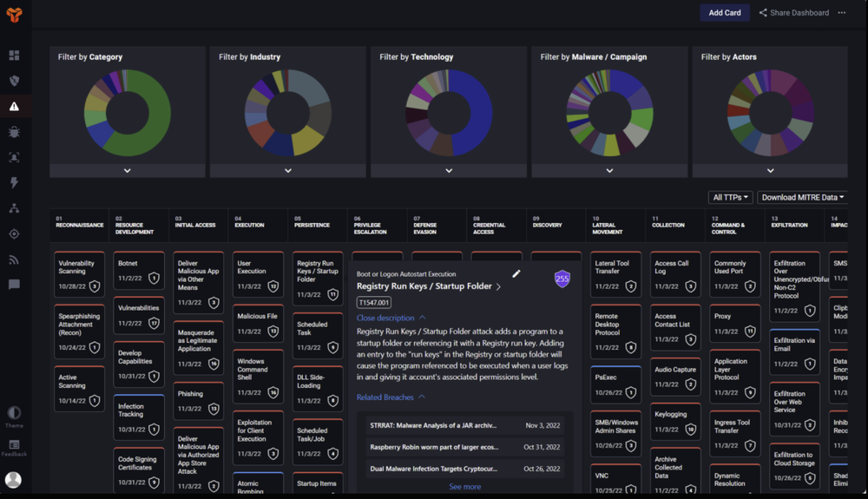Click the See more link
This screenshot has height=499, width=868.
click(465, 487)
